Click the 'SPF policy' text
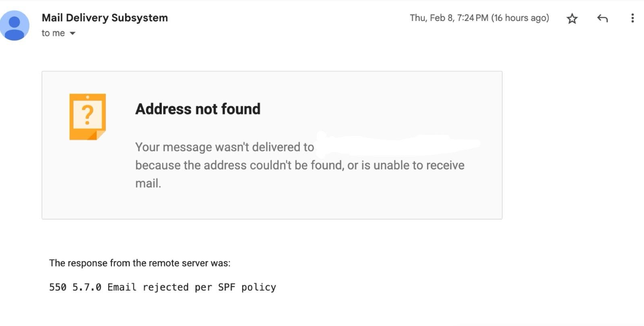Image resolution: width=644 pixels, height=326 pixels. point(247,287)
